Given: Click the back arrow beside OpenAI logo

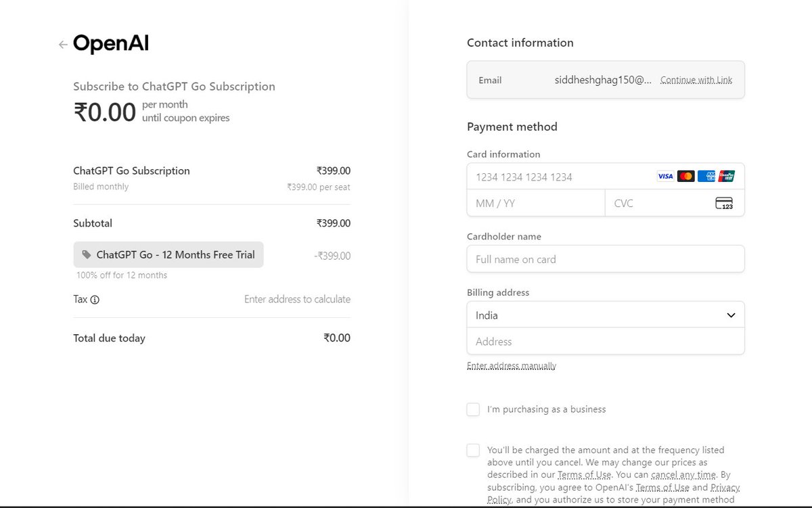Looking at the screenshot, I should [63, 45].
